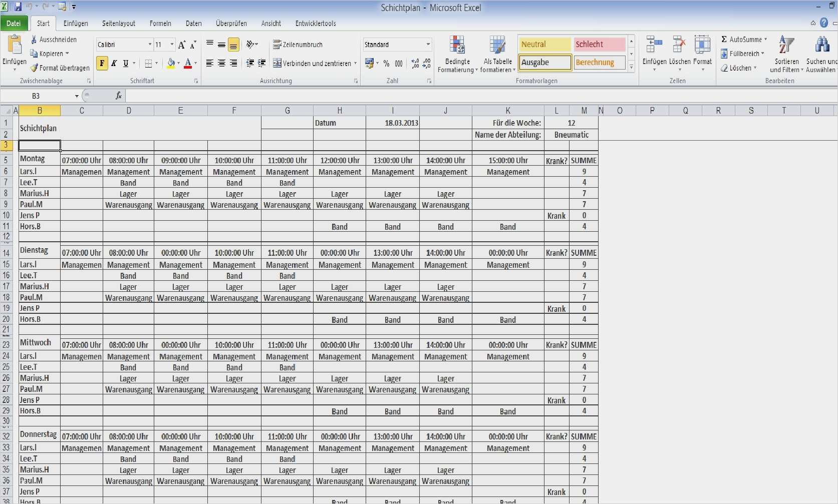Open the Datei menu
The height and width of the screenshot is (504, 838).
click(14, 23)
